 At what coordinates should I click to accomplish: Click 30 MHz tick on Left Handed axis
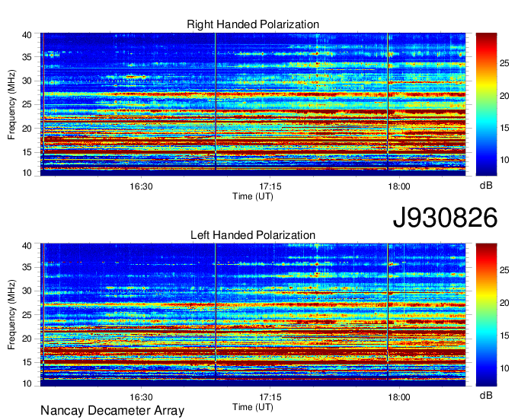27,291
